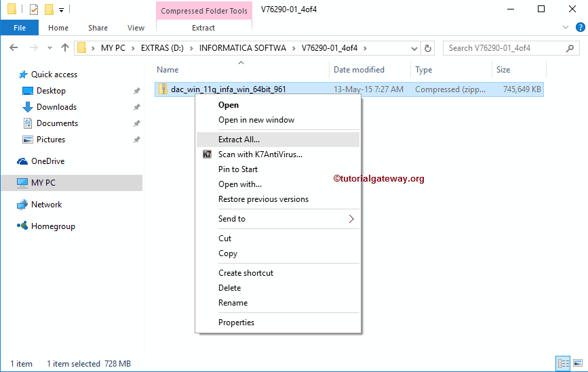
Task: Select Create shortcut entry
Action: pyautogui.click(x=277, y=272)
